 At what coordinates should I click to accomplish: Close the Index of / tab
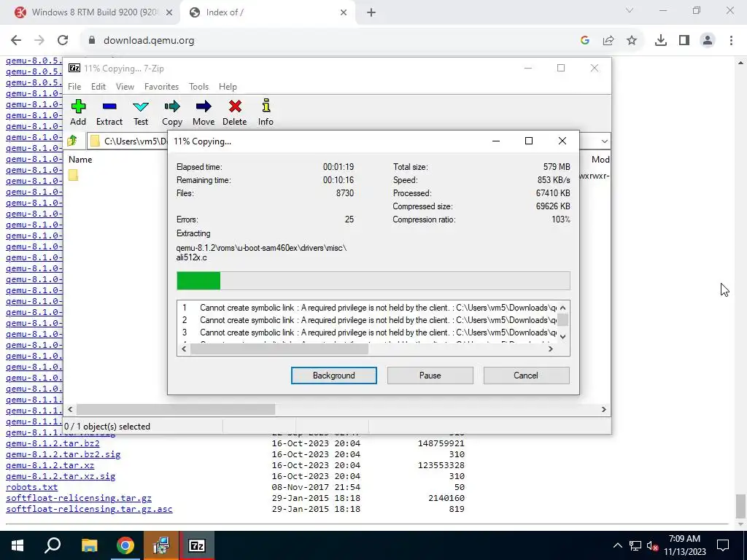coord(344,13)
